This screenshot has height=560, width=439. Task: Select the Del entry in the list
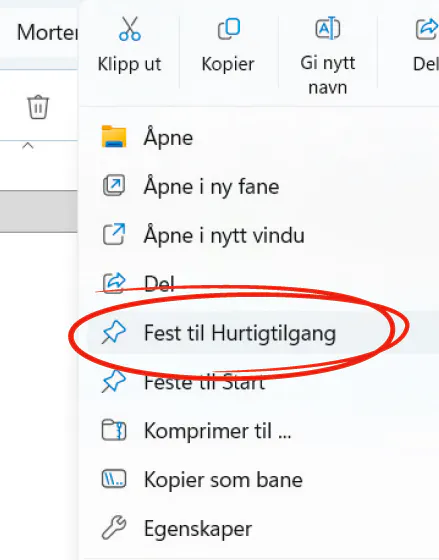tap(159, 284)
